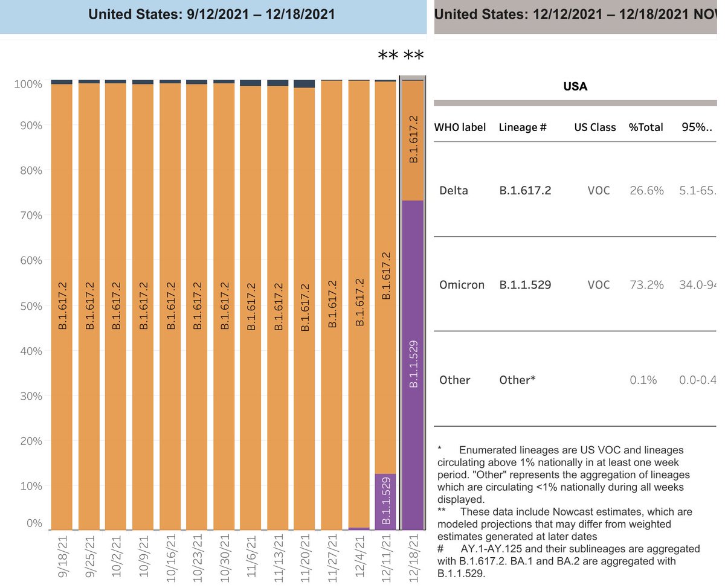Click the B.1.1.529 segment for 12/11/21
Image resolution: width=725 pixels, height=588 pixels.
pos(387,501)
